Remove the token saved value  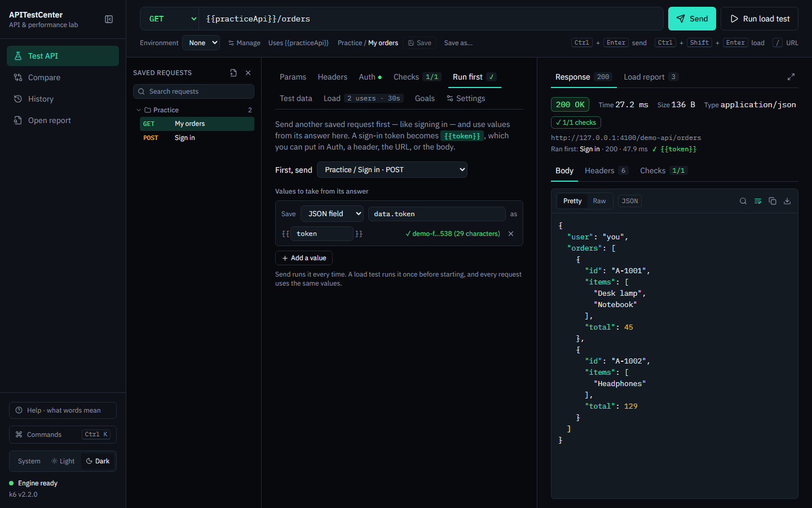pyautogui.click(x=511, y=234)
